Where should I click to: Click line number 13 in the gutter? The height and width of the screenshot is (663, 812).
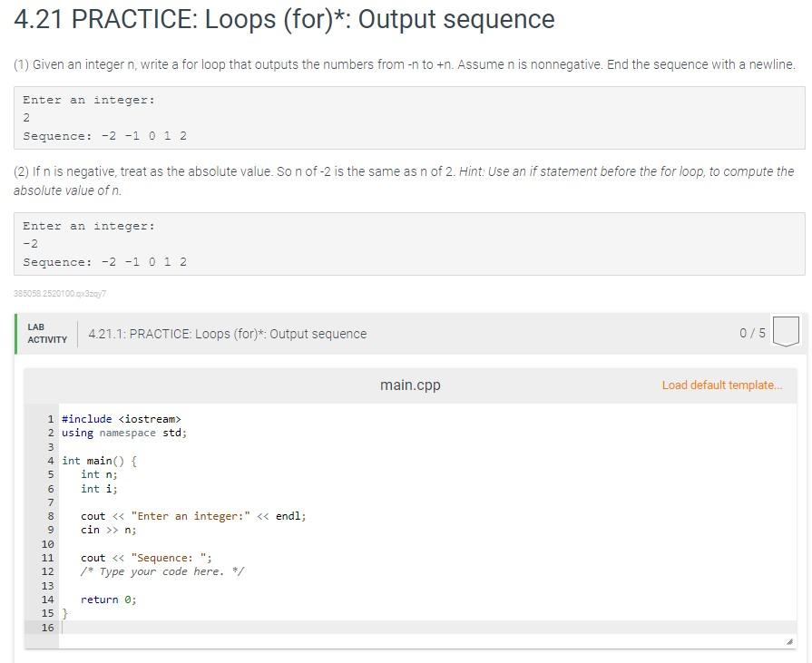click(x=48, y=586)
